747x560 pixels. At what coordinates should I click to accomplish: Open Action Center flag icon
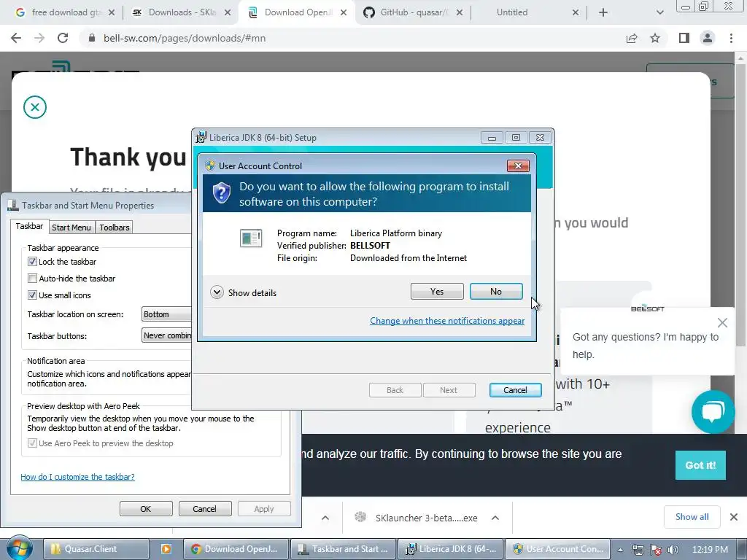point(656,550)
